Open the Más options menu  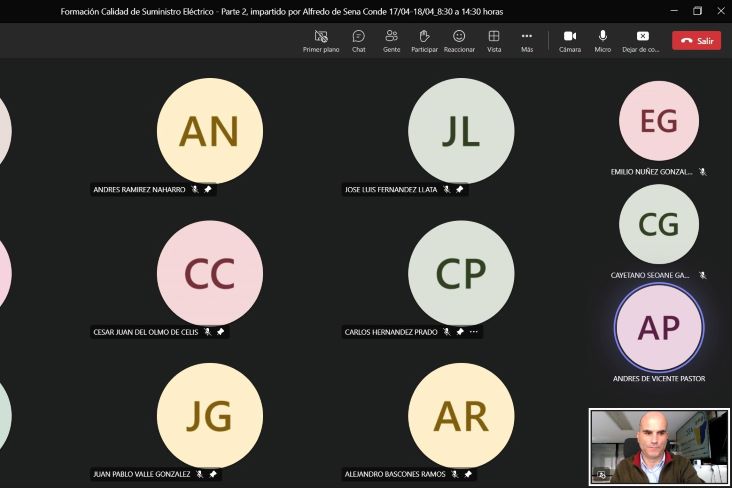(x=527, y=41)
